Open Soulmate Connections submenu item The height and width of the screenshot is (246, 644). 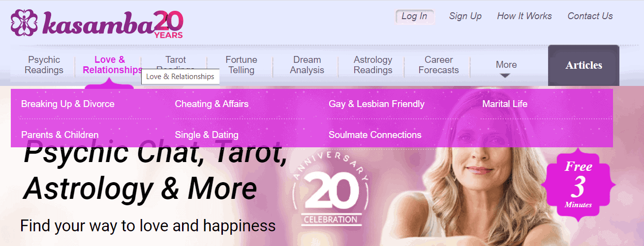coord(375,135)
